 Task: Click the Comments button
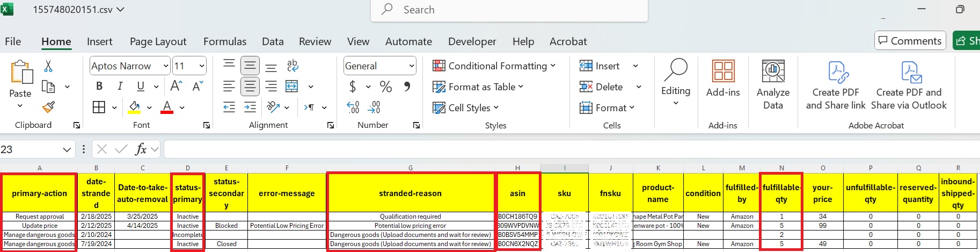tap(910, 41)
